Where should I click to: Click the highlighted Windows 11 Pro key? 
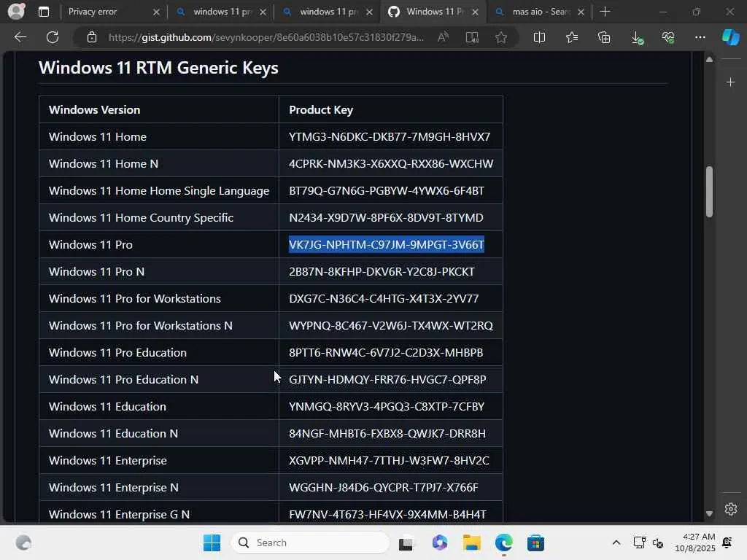point(387,245)
